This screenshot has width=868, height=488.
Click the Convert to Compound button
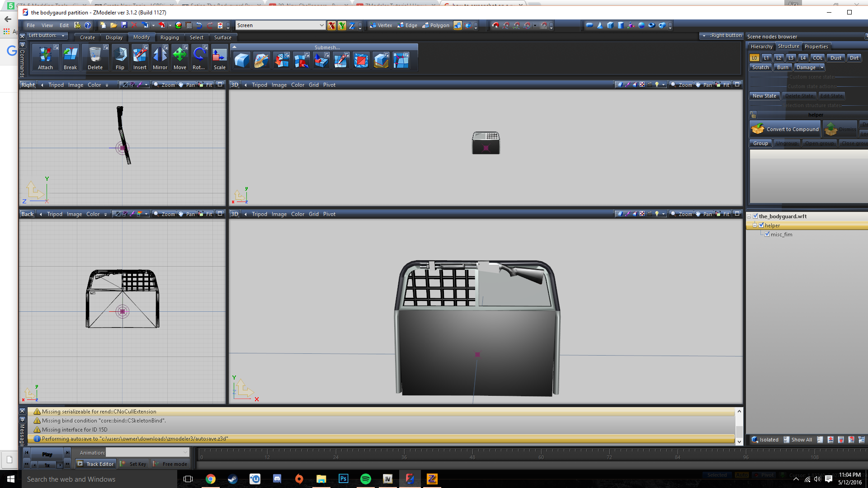pos(785,129)
